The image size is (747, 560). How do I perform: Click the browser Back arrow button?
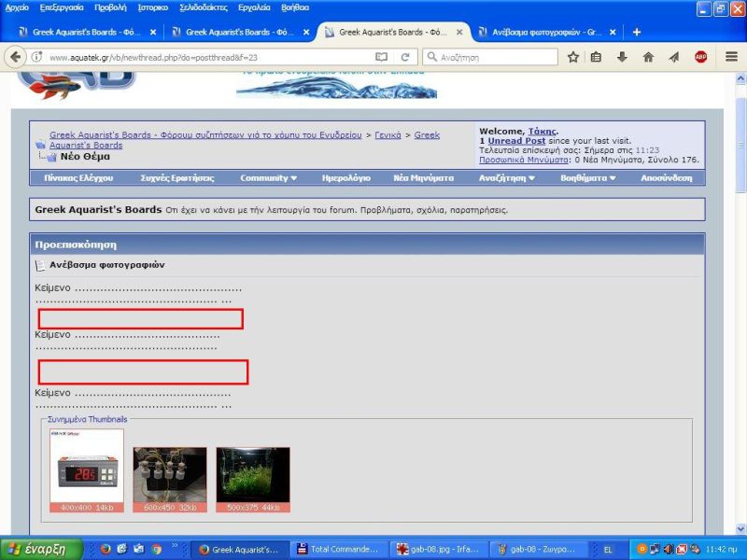point(15,57)
